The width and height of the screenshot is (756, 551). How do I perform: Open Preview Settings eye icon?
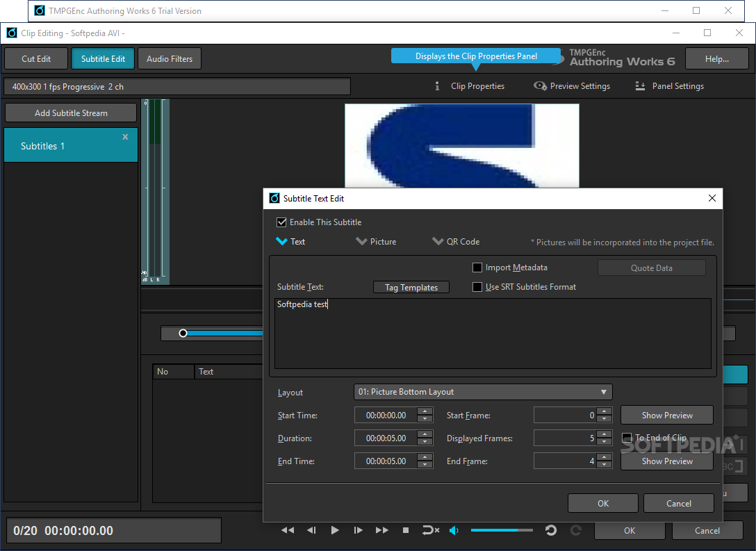(x=540, y=85)
